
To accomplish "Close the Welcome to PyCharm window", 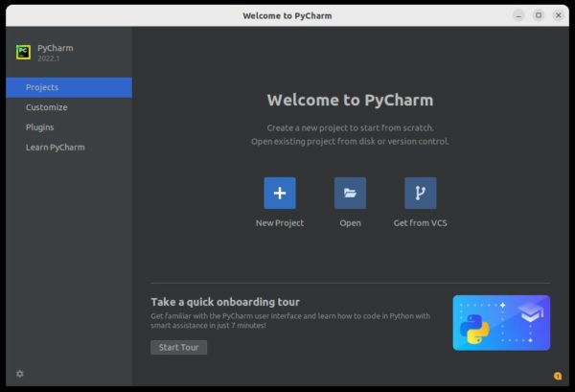I will point(559,15).
